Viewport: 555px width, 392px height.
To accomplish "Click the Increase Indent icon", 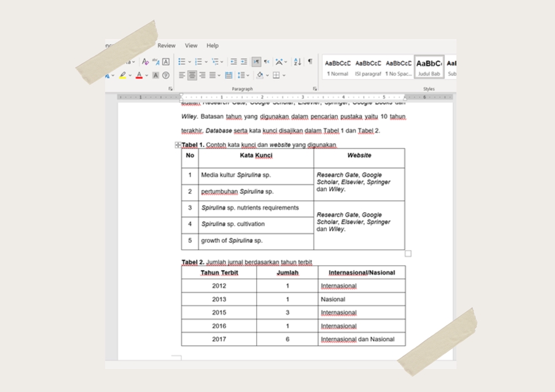I will tap(243, 61).
